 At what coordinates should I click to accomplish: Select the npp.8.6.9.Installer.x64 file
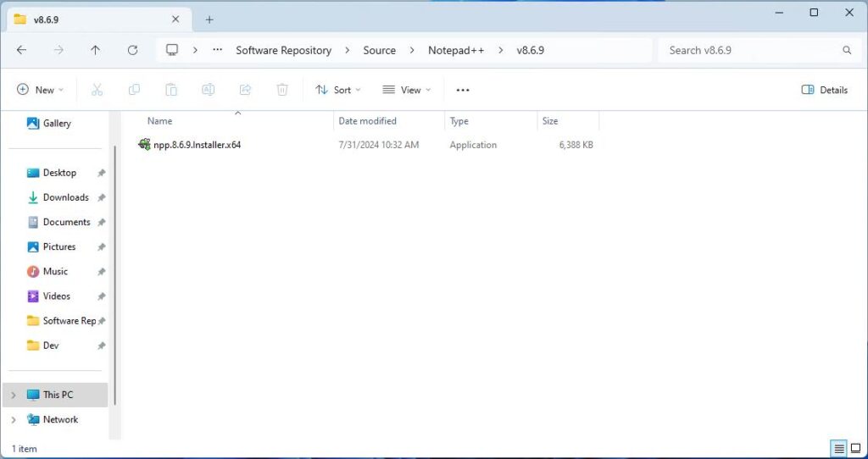click(197, 145)
